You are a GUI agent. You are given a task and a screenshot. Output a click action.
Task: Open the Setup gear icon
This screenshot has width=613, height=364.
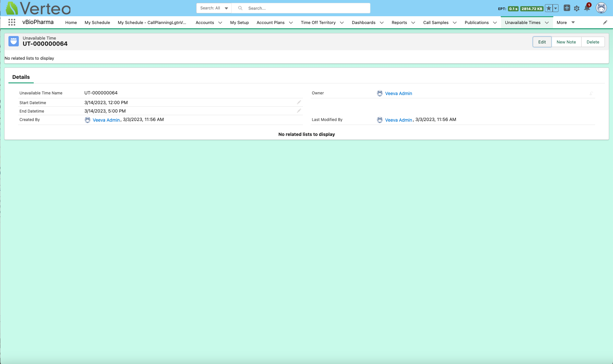point(577,8)
